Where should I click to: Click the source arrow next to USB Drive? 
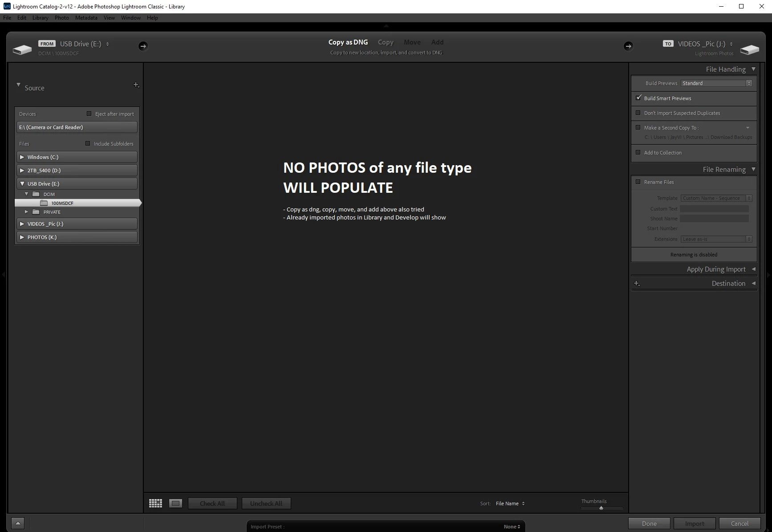pos(143,46)
